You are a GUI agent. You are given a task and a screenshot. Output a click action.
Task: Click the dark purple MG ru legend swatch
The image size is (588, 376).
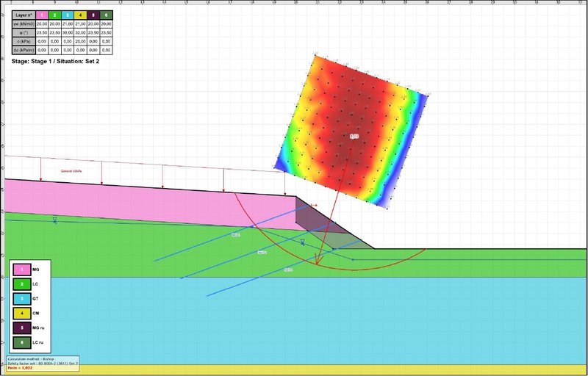click(x=24, y=328)
